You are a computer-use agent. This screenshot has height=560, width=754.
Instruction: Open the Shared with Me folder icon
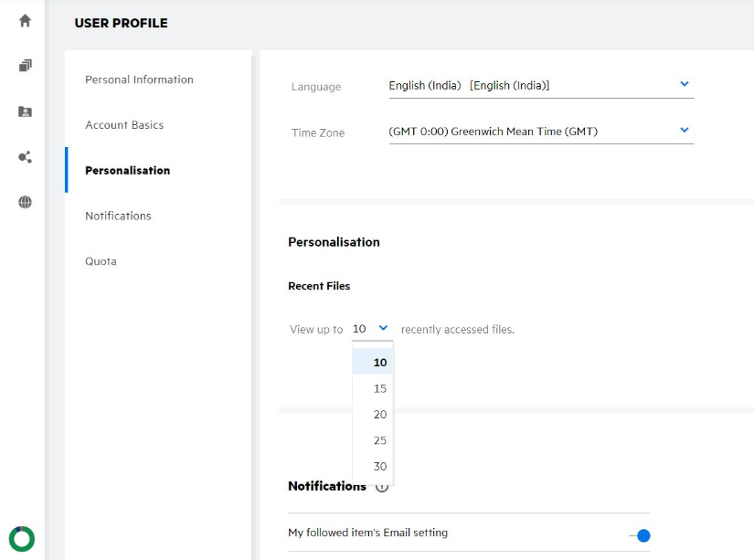(x=25, y=111)
